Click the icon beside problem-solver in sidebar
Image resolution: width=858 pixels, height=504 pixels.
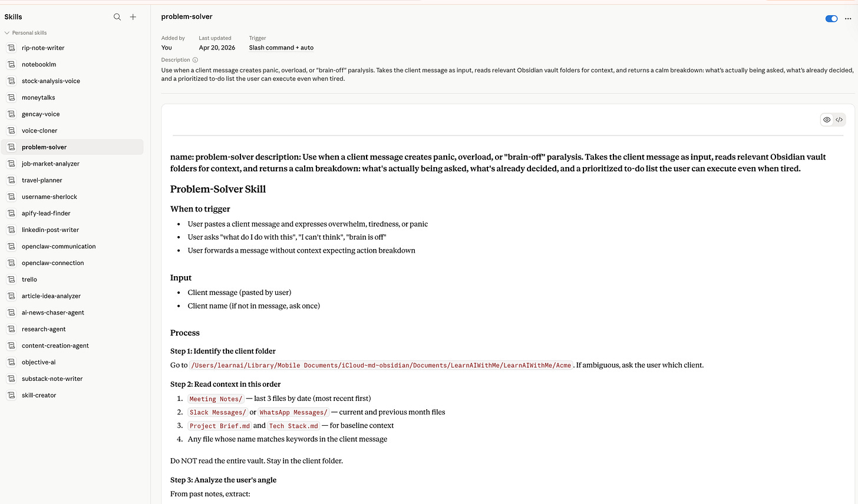(11, 147)
